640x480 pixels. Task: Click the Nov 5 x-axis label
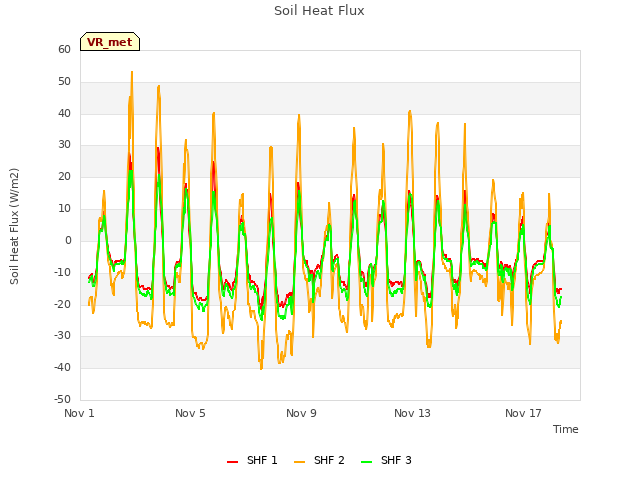[x=190, y=413]
